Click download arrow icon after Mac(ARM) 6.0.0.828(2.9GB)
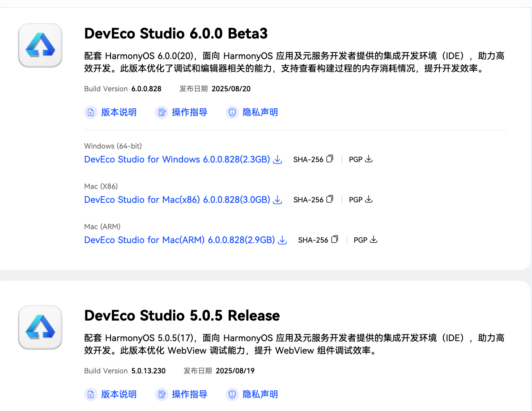The height and width of the screenshot is (411, 532). point(282,240)
